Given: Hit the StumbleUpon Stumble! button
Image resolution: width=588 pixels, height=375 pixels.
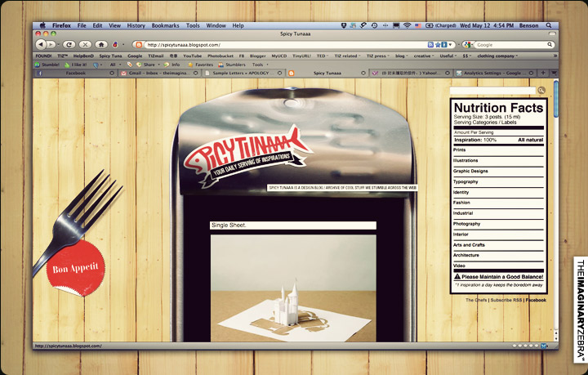Looking at the screenshot, I should [47, 64].
